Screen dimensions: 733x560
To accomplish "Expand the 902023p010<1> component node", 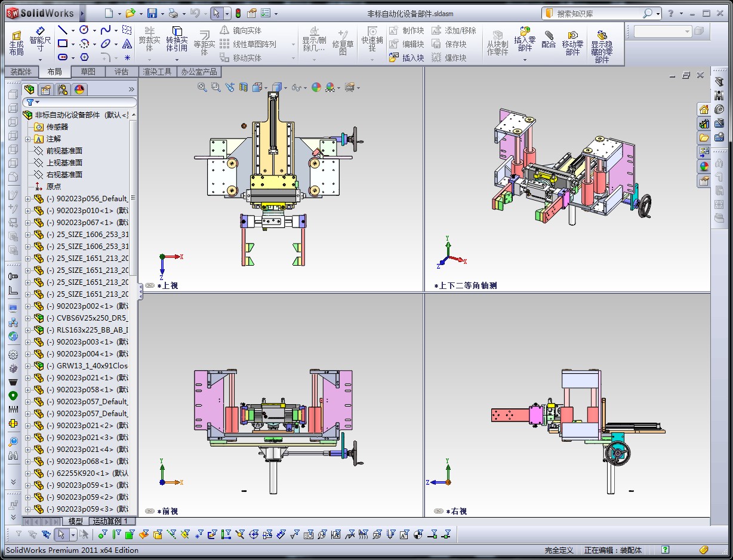I will (x=28, y=211).
